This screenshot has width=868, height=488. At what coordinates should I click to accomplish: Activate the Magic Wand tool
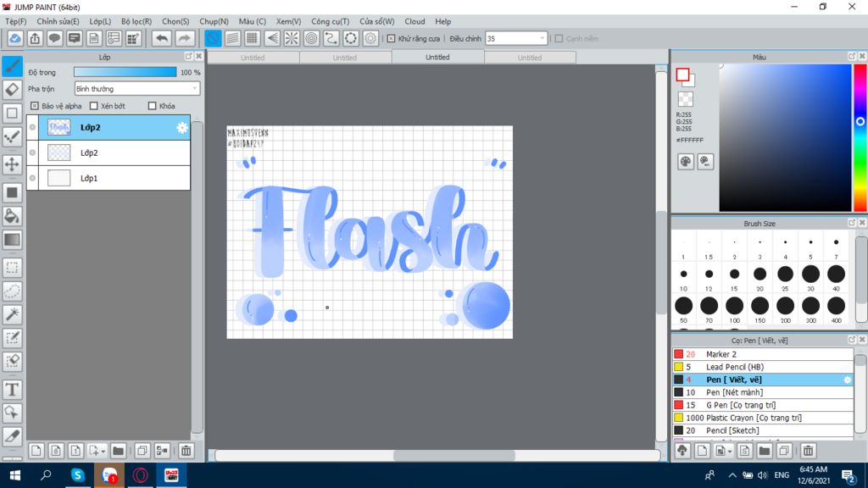(x=12, y=314)
